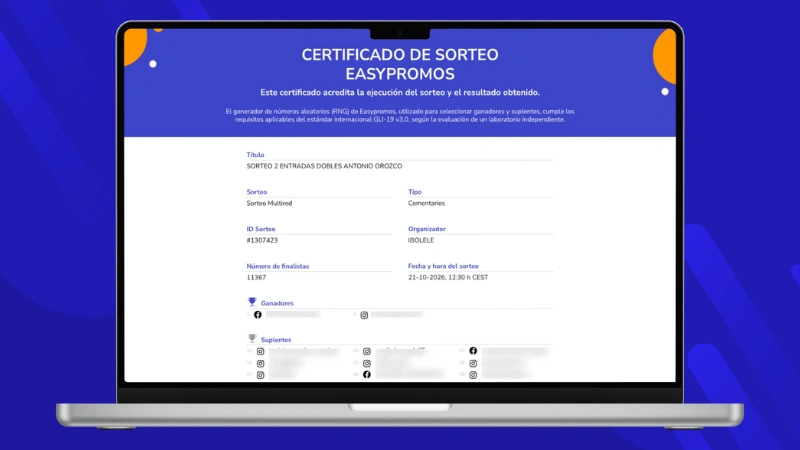The height and width of the screenshot is (450, 800).
Task: Click the "Suplentes" section heading
Action: pyautogui.click(x=276, y=340)
